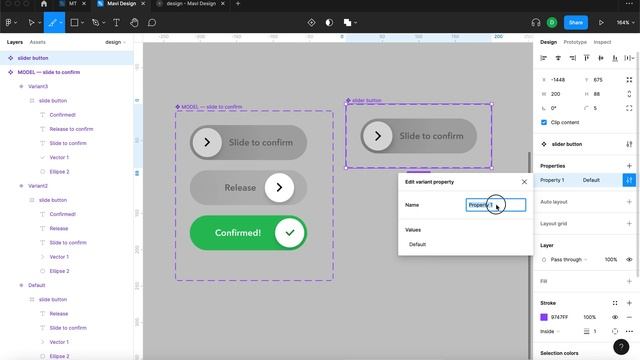Open Move tool options dropdown arrow
This screenshot has height=360, width=640.
pos(40,23)
